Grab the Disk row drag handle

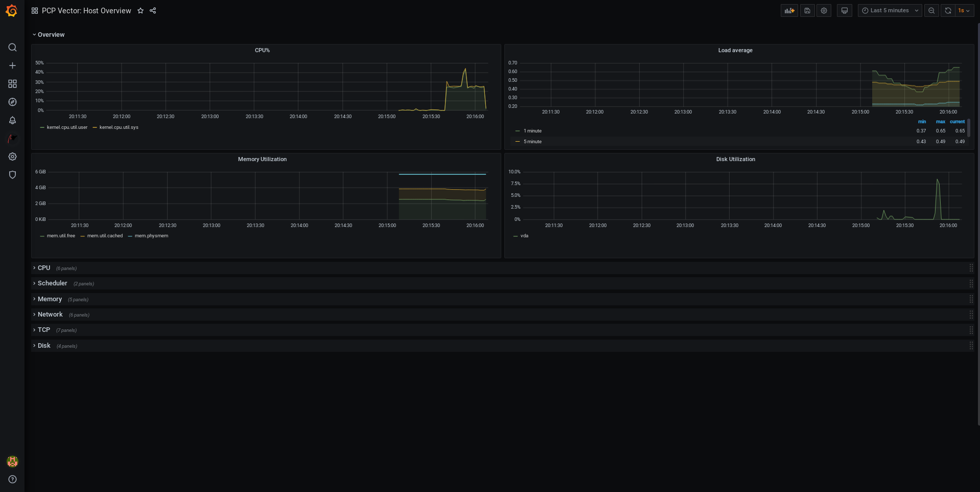pos(971,346)
